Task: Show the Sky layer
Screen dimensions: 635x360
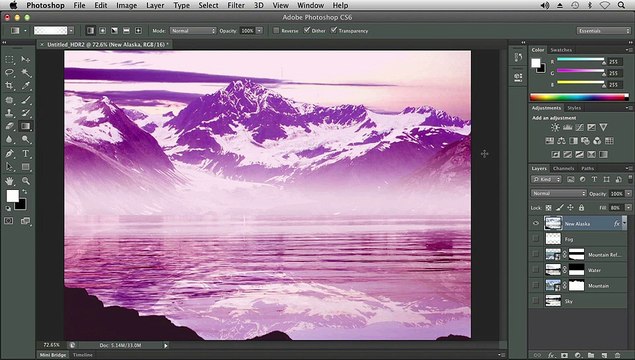Action: click(x=536, y=301)
